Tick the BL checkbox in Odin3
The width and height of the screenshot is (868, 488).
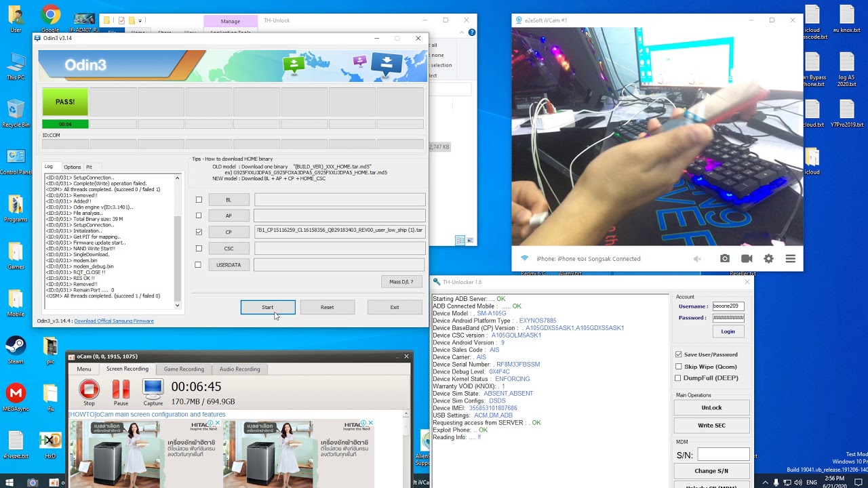199,200
